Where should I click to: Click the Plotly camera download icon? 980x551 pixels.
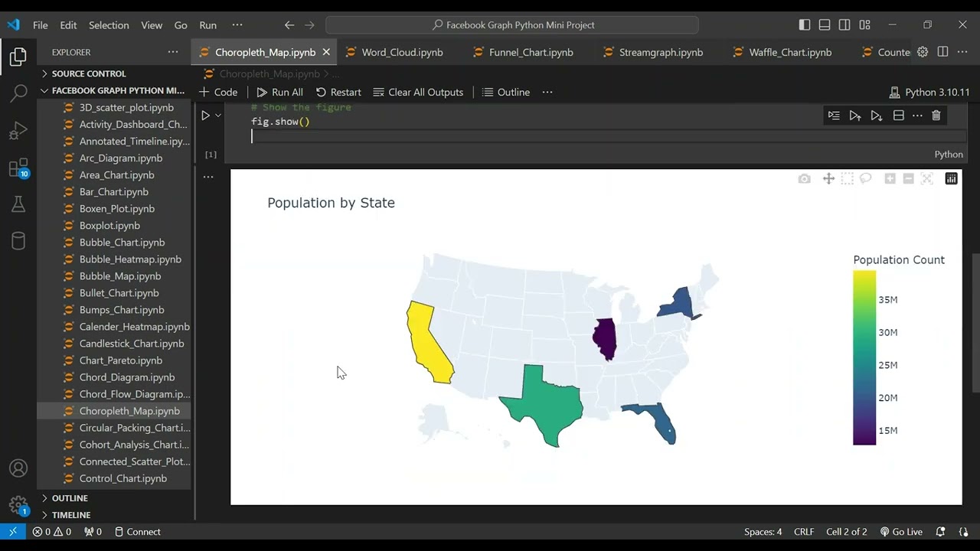804,179
